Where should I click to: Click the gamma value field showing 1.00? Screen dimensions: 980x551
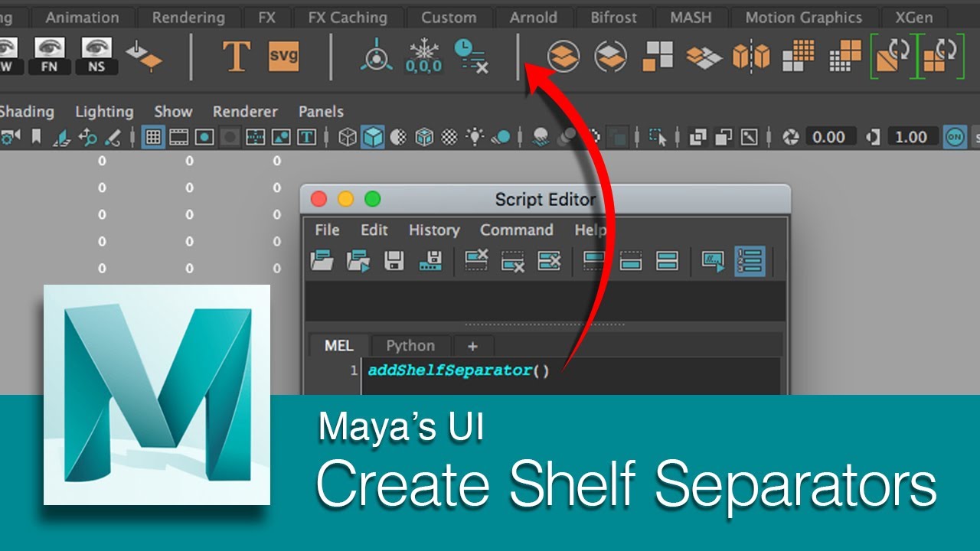[911, 137]
